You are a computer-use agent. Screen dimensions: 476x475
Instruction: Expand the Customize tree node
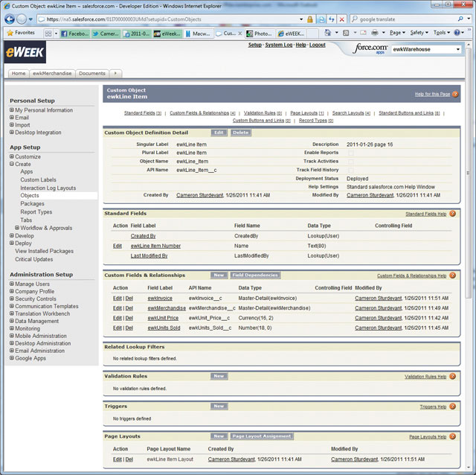[x=12, y=156]
